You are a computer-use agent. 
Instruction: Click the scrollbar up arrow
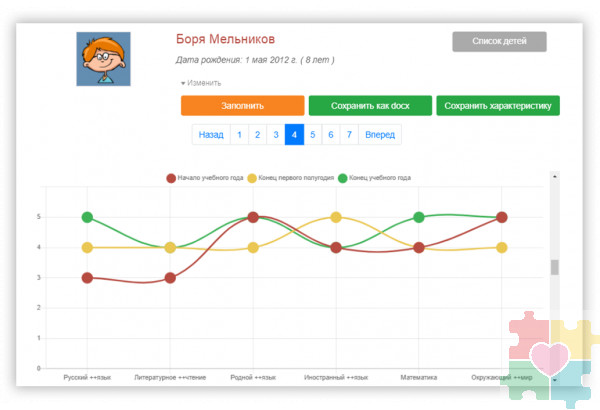click(x=554, y=175)
